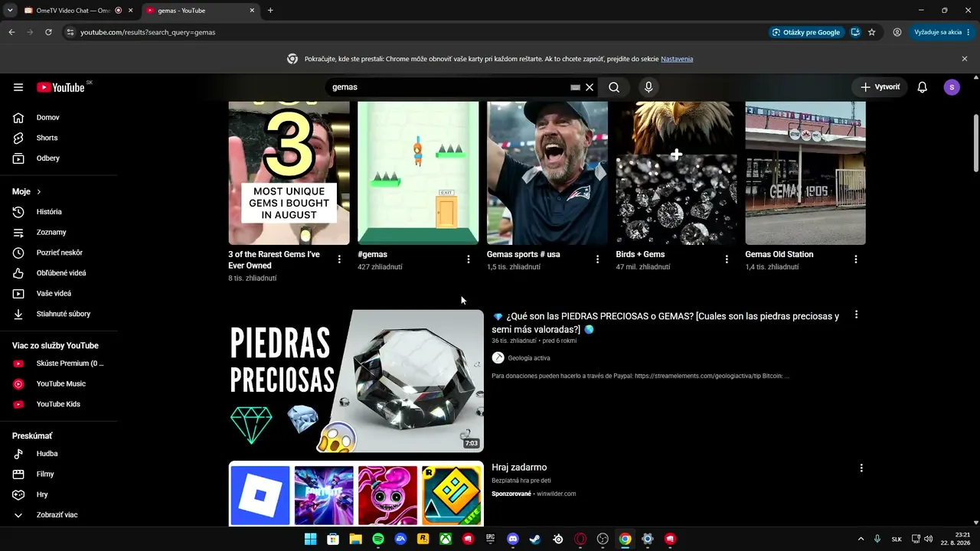Open Steam from the taskbar

point(535,539)
